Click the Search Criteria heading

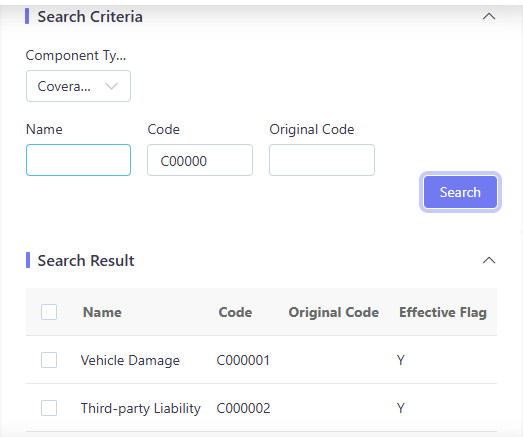90,17
